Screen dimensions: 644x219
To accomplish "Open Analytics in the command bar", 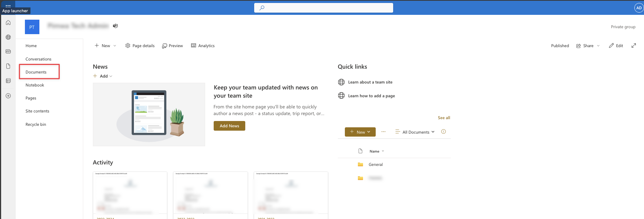I will click(x=203, y=46).
